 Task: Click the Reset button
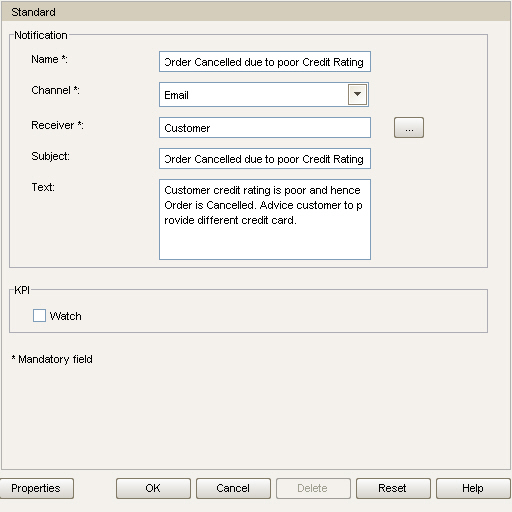point(393,488)
